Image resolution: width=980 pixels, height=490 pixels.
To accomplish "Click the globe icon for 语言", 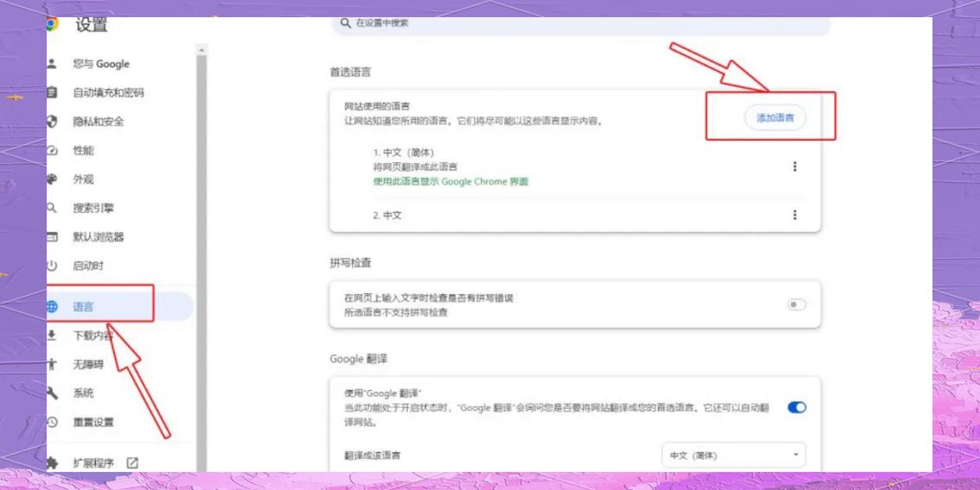I will [x=52, y=306].
